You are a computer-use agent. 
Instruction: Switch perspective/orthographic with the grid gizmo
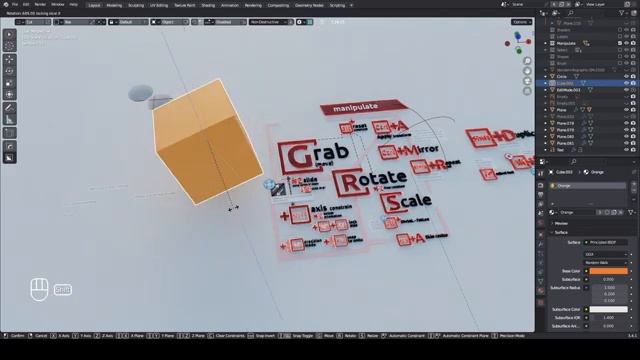click(527, 91)
